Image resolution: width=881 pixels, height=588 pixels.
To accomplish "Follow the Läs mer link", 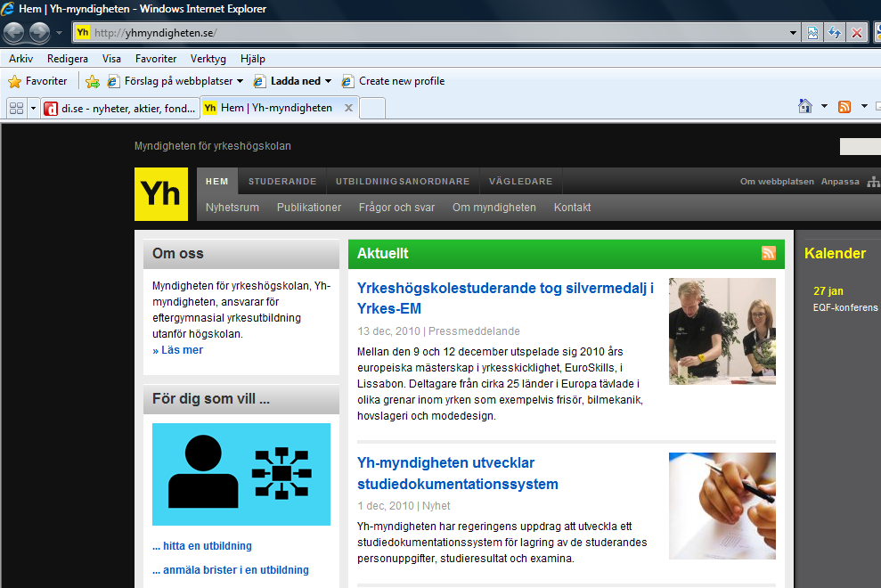I will tap(178, 349).
